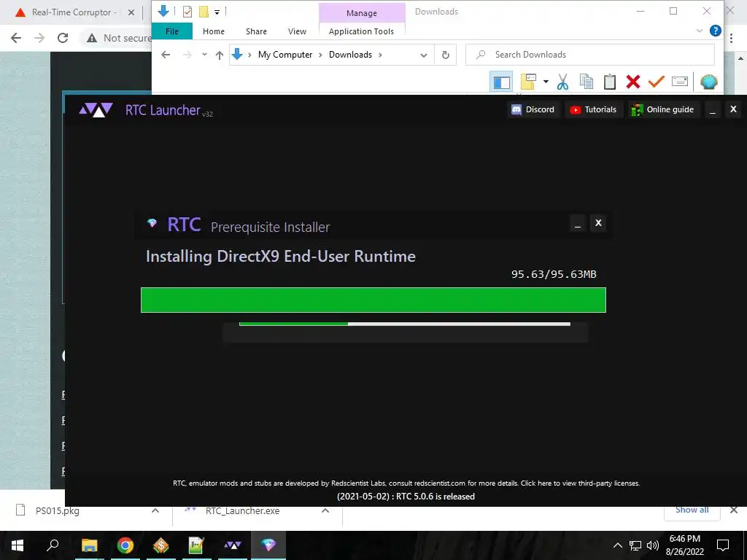Image resolution: width=747 pixels, height=560 pixels.
Task: Open the Discord link in RTC Launcher
Action: pos(533,109)
